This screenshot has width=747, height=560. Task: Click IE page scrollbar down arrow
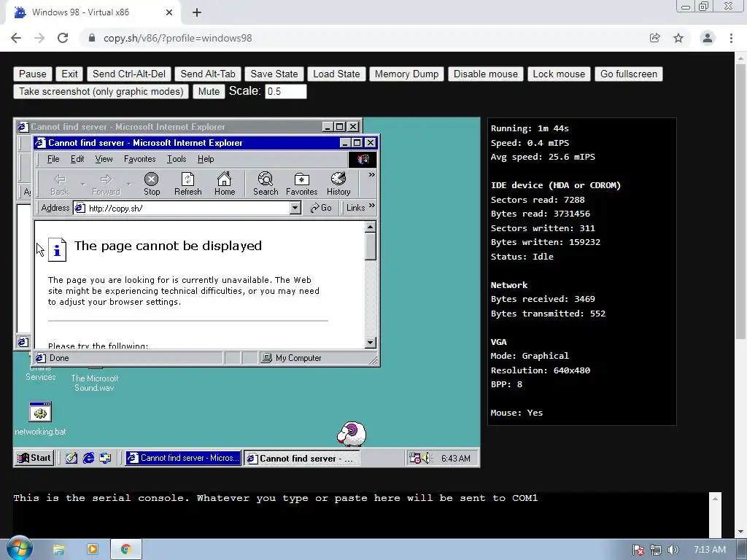(x=371, y=343)
